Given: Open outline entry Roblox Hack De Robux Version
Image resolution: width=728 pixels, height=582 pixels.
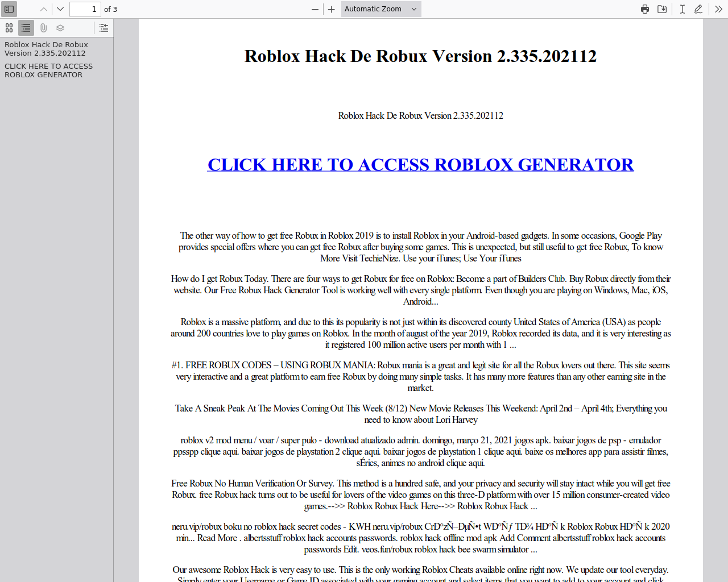Looking at the screenshot, I should click(46, 49).
